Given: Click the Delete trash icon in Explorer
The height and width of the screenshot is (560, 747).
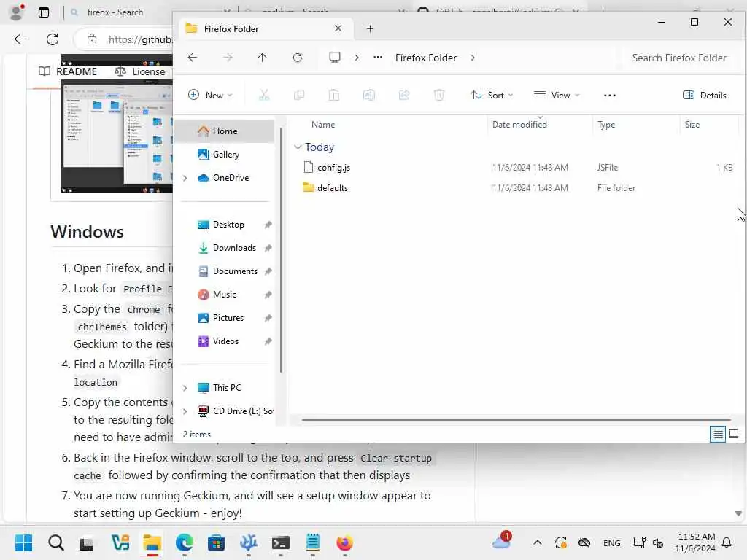Looking at the screenshot, I should (x=438, y=96).
